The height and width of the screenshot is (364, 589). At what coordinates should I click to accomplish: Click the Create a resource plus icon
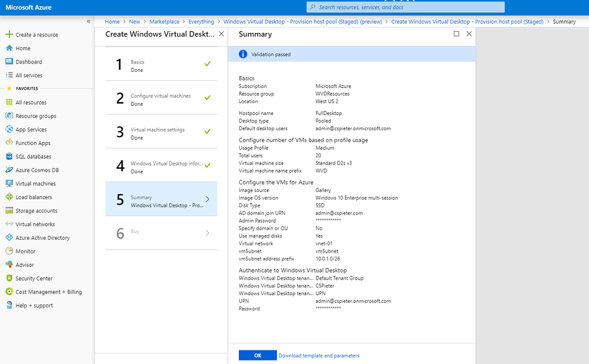pyautogui.click(x=9, y=35)
